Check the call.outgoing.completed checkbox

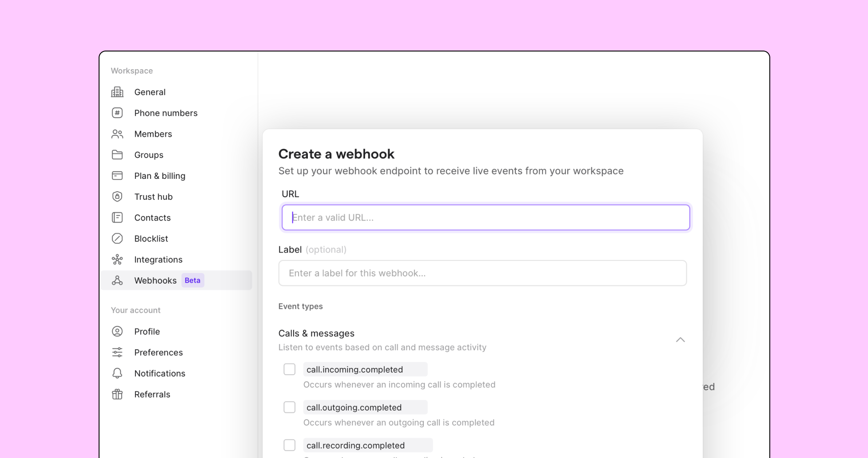pos(289,407)
